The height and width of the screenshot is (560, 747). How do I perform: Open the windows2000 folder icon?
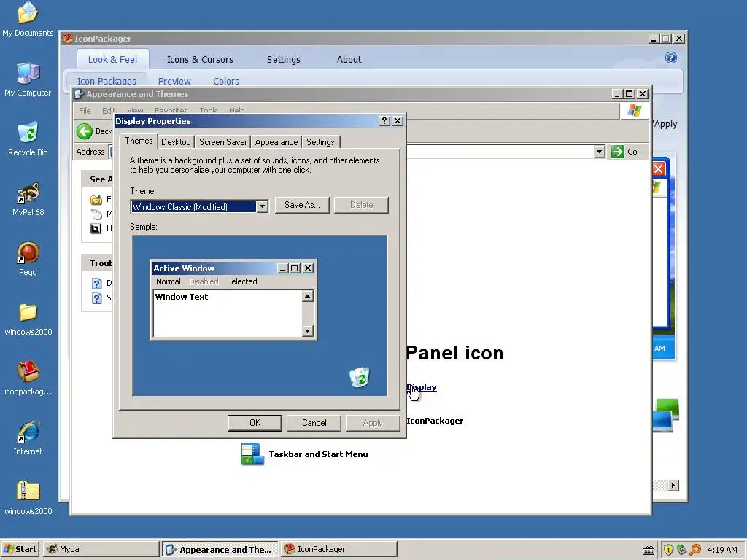pos(28,312)
